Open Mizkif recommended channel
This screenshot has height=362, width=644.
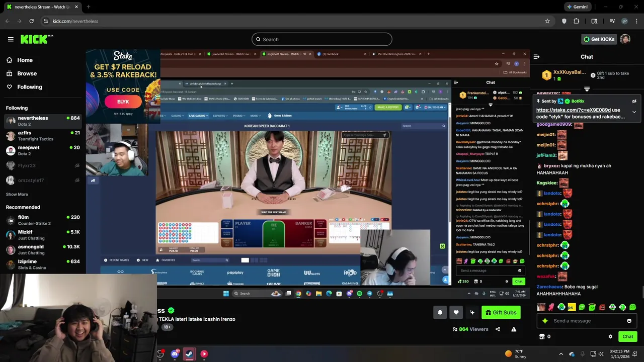tap(43, 235)
